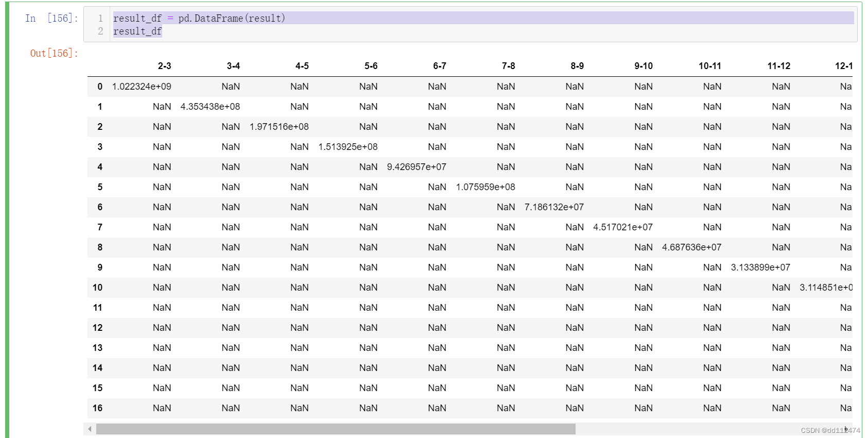Click line number 1 in code gutter

pyautogui.click(x=100, y=19)
